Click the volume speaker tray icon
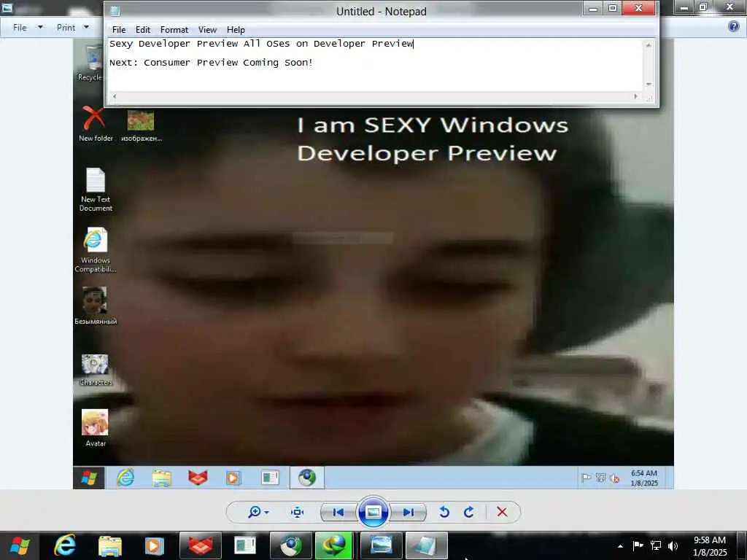 (673, 545)
